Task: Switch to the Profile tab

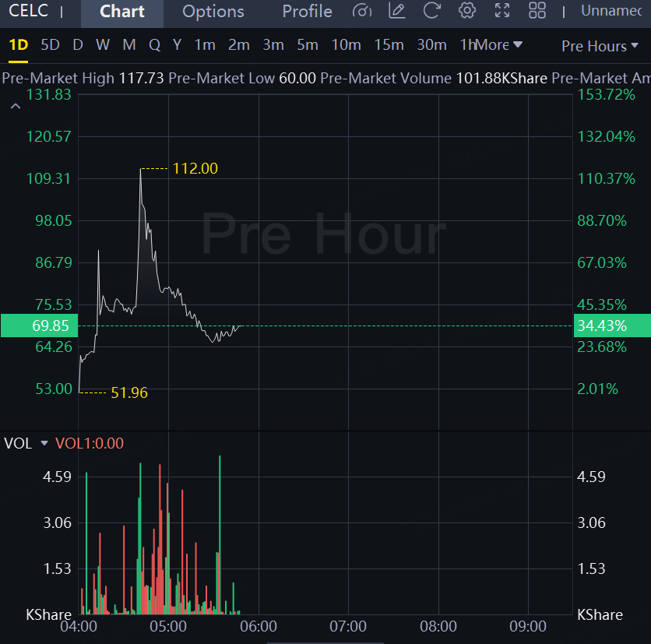Action: [308, 12]
